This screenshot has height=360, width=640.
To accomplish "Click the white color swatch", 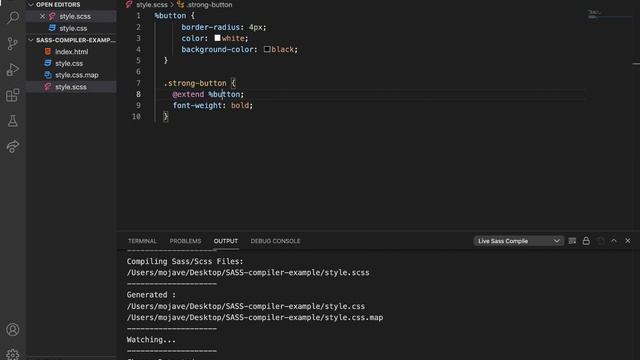I will [218, 38].
